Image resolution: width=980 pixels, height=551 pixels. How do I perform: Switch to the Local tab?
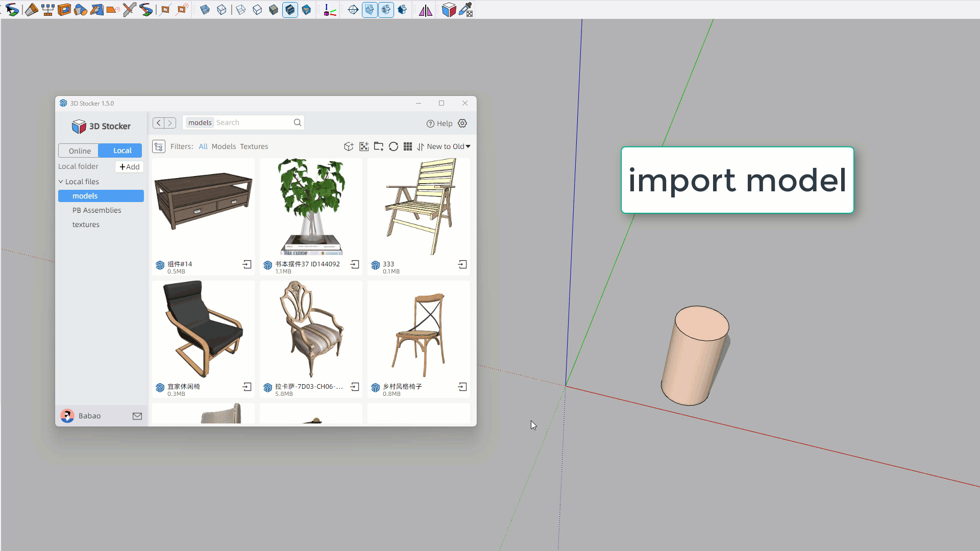tap(122, 151)
